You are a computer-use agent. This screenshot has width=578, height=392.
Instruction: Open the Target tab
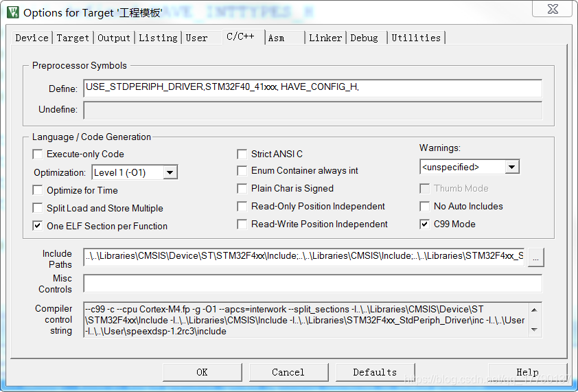[x=73, y=38]
